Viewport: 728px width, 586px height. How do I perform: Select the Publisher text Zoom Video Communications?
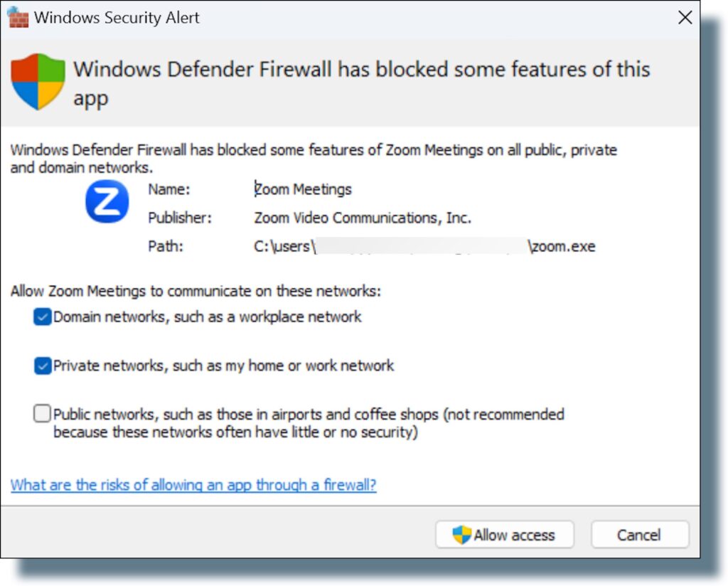click(363, 218)
